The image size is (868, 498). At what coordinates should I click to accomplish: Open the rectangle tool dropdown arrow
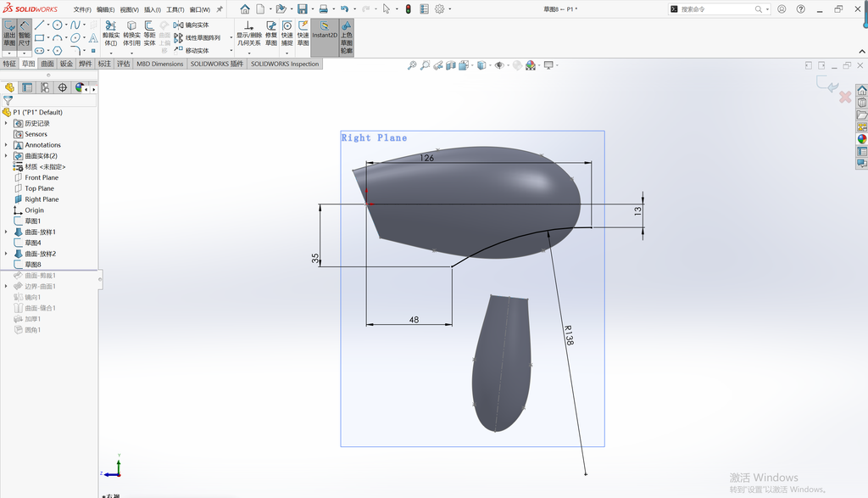[48, 38]
